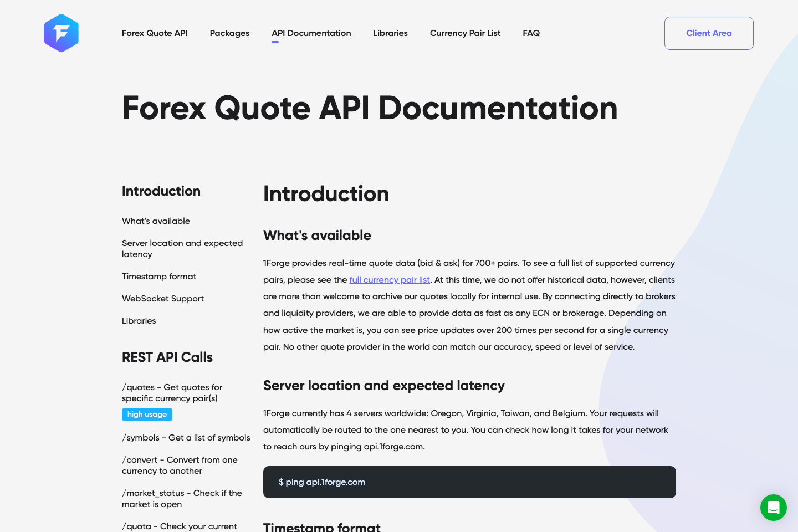Navigate to WebSocket Support
Viewport: 798px width, 532px height.
(x=163, y=298)
